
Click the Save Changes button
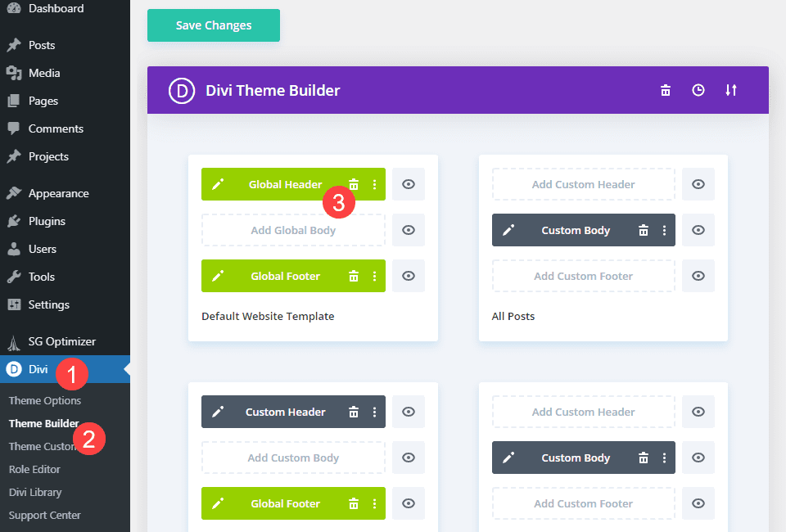coord(213,25)
